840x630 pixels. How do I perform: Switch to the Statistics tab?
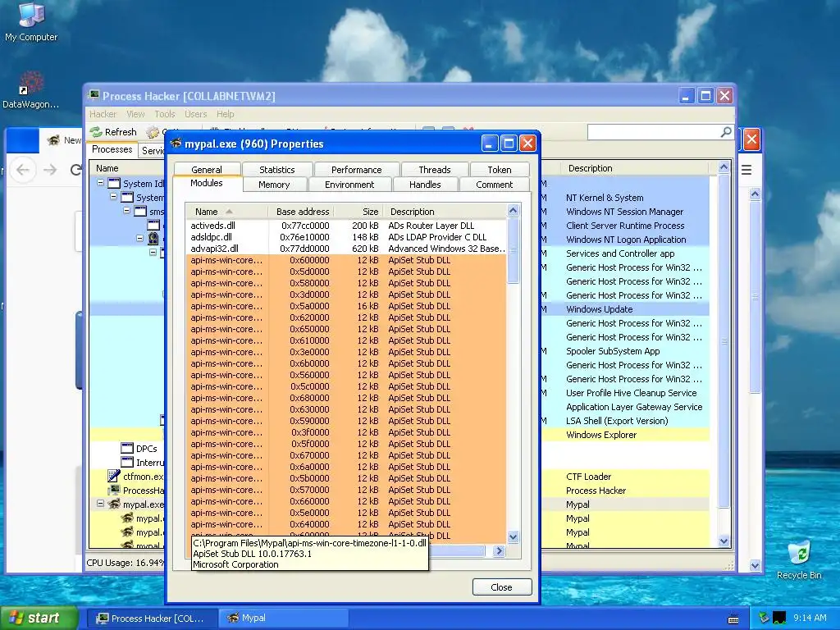(277, 169)
